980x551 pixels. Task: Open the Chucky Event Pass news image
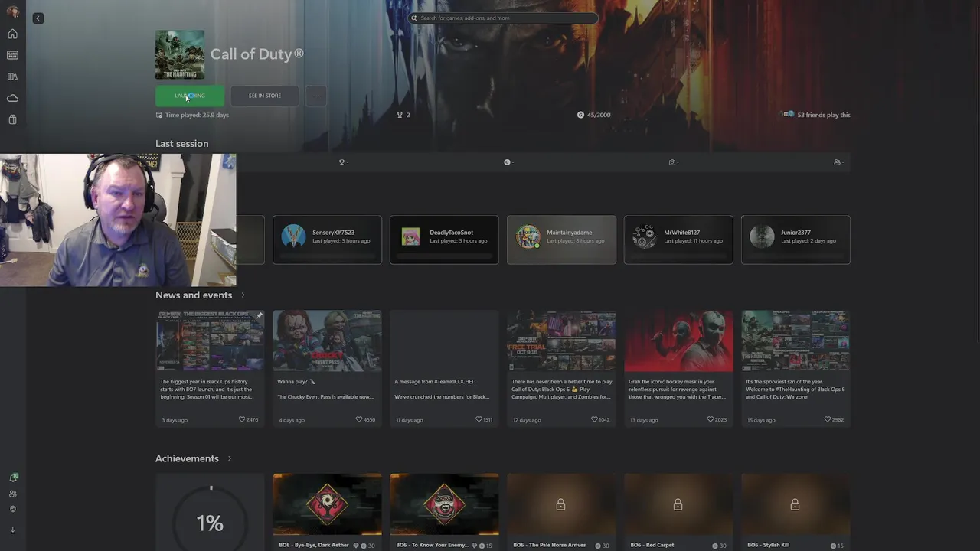pyautogui.click(x=327, y=341)
